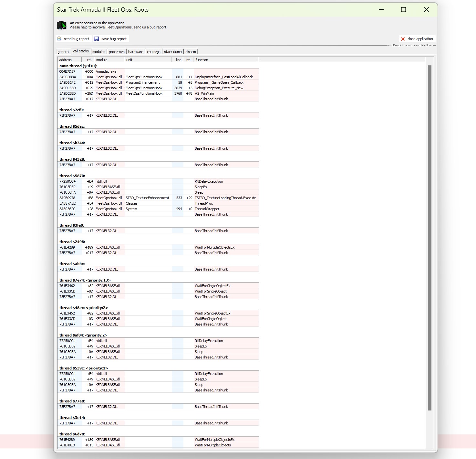Show the stack dump tab
The width and height of the screenshot is (476, 459).
pyautogui.click(x=173, y=52)
